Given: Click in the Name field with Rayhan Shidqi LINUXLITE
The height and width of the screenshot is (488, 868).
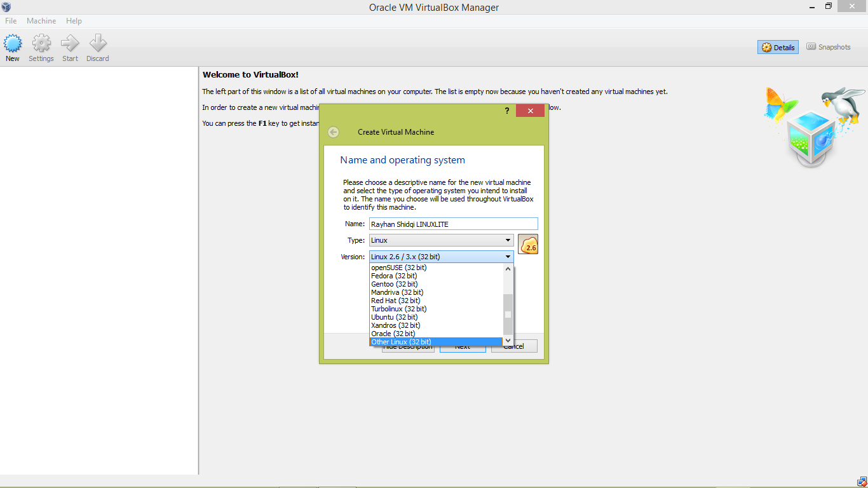Looking at the screenshot, I should [454, 224].
